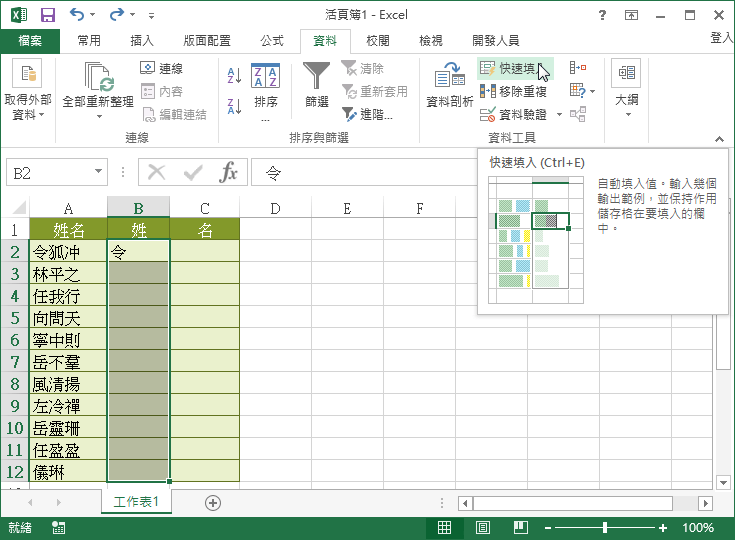
Task: Click the Consolidate icon
Action: pyautogui.click(x=578, y=68)
